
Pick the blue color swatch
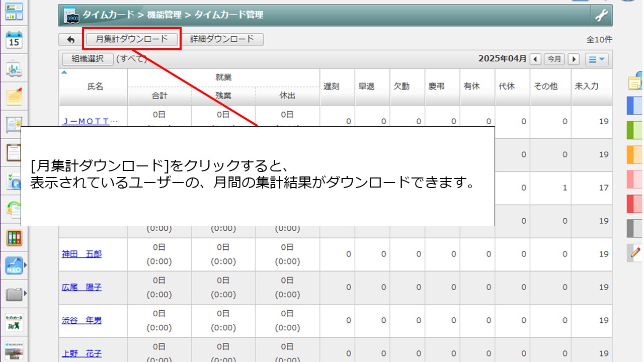635,106
